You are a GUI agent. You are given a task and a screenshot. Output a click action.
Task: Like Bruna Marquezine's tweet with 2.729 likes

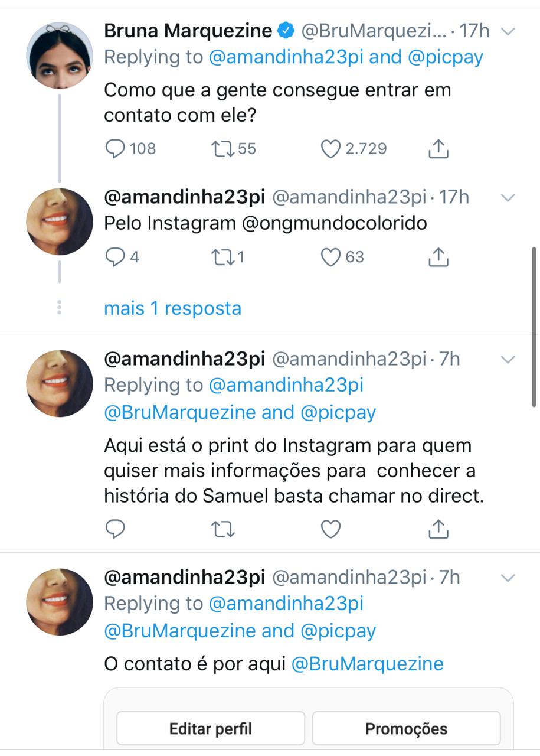click(x=330, y=148)
